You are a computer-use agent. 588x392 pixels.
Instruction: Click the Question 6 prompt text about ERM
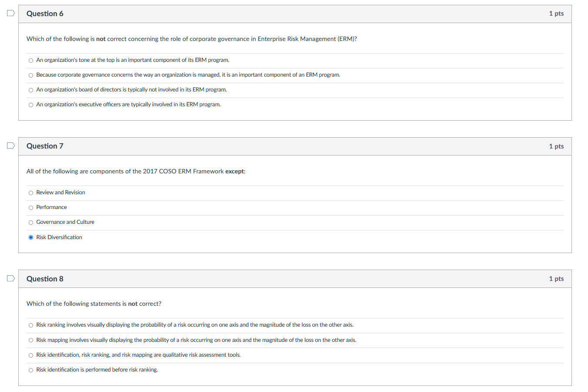[192, 39]
